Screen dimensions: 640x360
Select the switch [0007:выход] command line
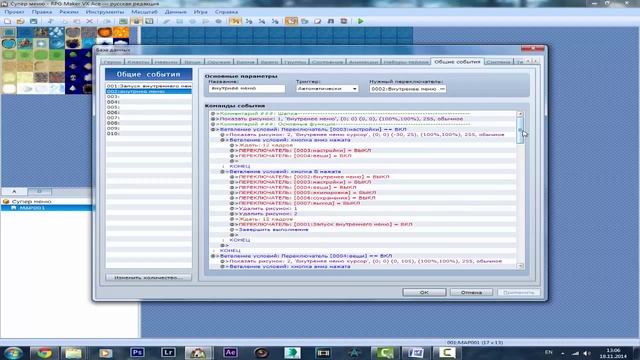pos(299,203)
